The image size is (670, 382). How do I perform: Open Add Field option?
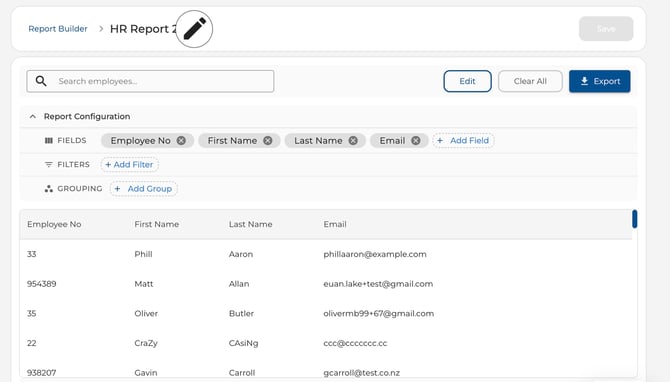point(463,141)
